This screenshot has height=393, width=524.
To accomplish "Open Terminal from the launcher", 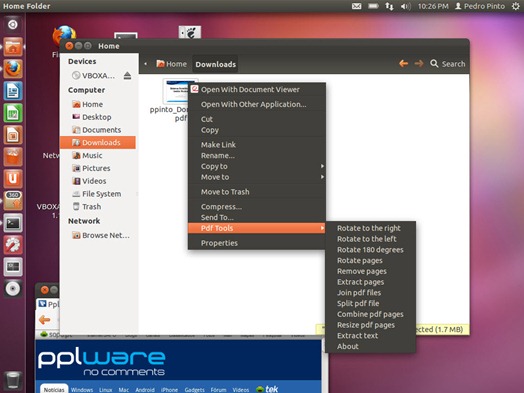I will pyautogui.click(x=13, y=223).
